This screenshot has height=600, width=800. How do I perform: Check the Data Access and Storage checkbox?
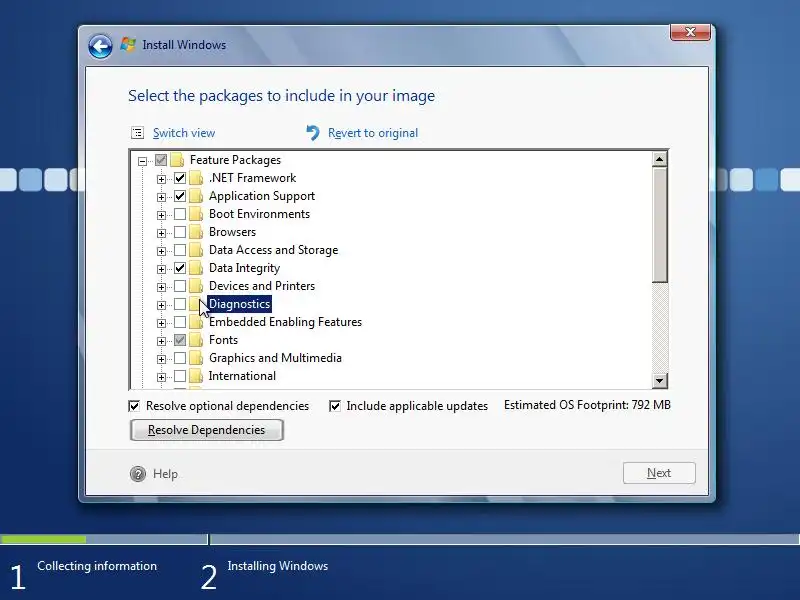click(180, 250)
